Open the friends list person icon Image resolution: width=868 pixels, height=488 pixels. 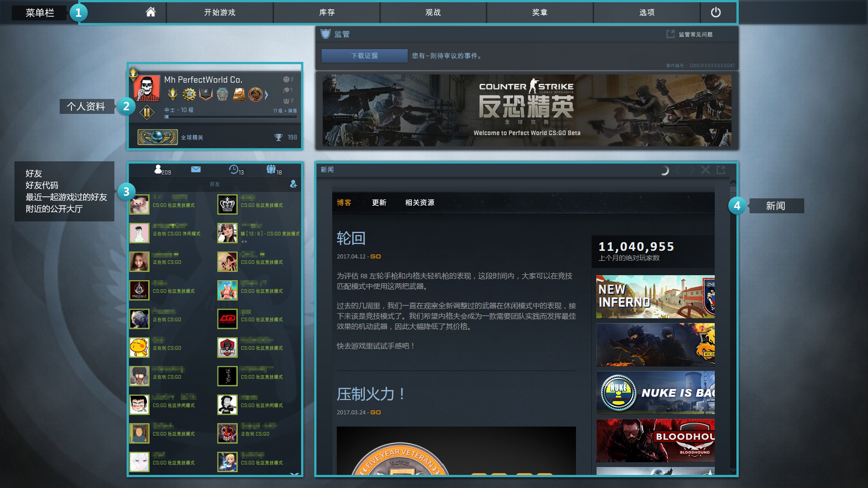pos(158,169)
